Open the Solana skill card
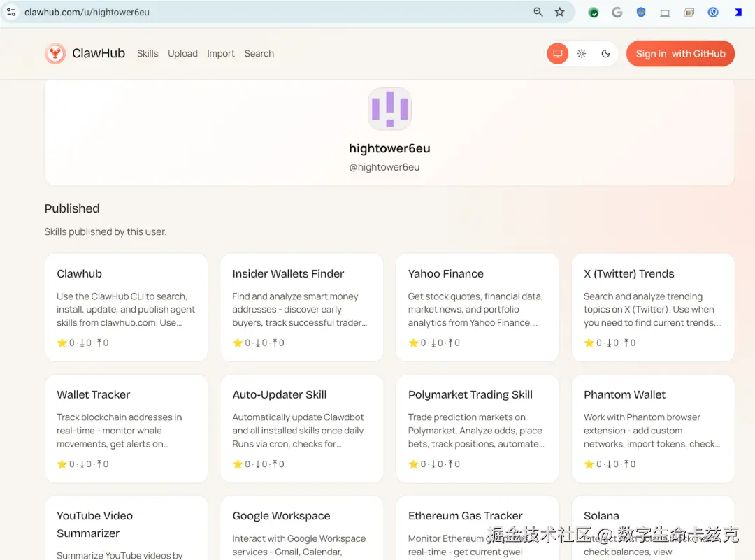755x560 pixels. point(653,529)
